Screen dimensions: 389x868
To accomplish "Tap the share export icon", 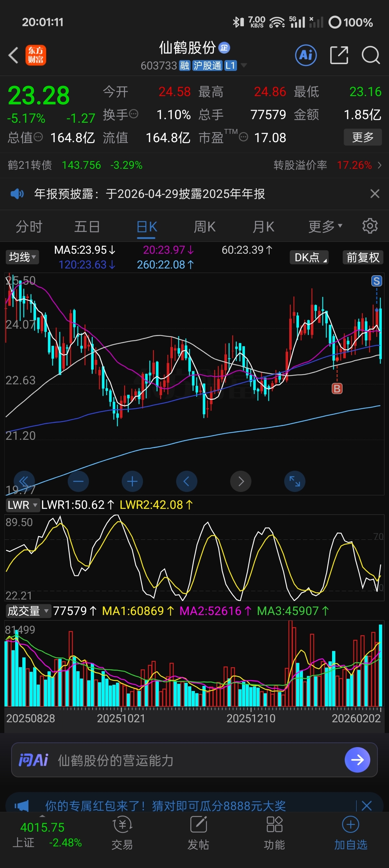I will 339,55.
